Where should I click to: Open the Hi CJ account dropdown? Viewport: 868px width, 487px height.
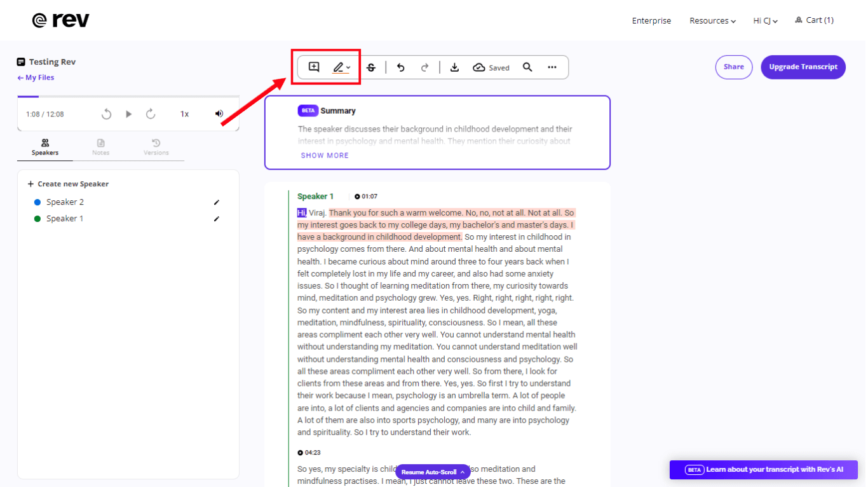pyautogui.click(x=765, y=21)
